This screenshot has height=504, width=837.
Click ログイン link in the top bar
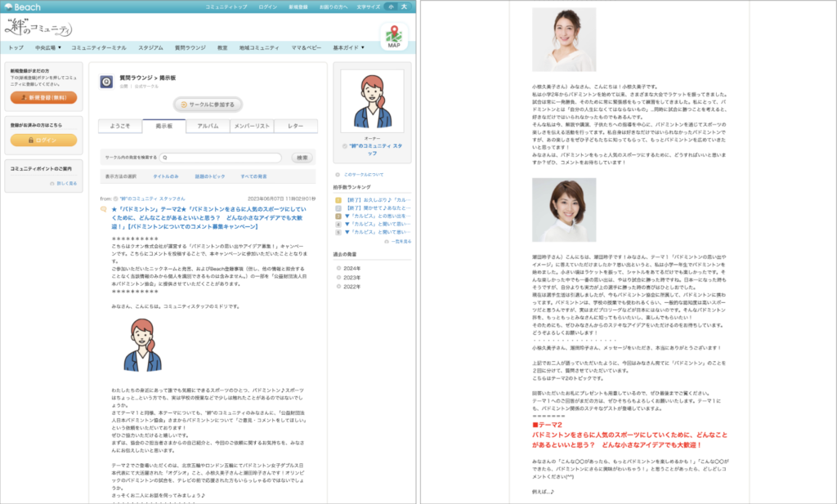click(x=268, y=7)
